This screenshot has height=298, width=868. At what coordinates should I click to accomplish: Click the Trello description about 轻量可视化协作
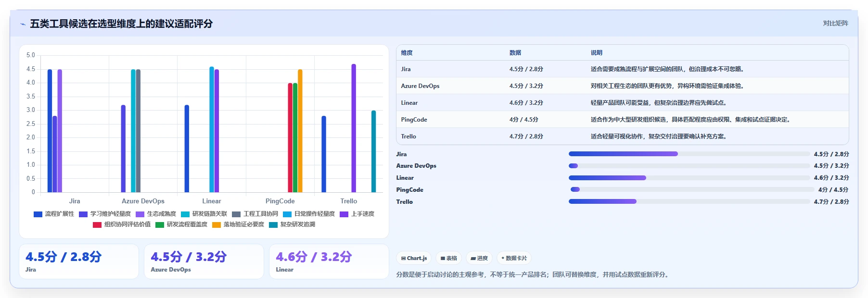coord(660,137)
